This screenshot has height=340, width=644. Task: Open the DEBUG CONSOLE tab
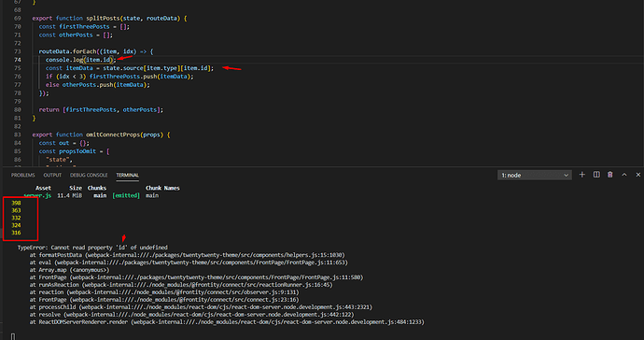coord(89,176)
